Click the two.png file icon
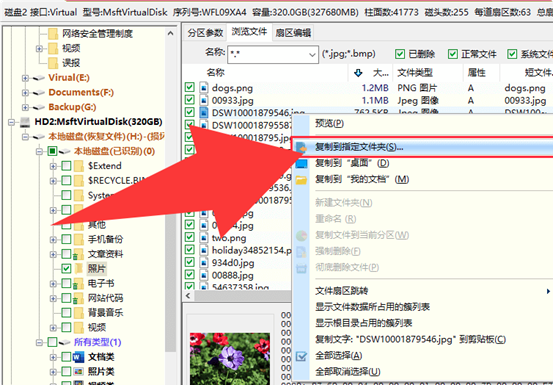This screenshot has height=385, width=553. click(203, 238)
